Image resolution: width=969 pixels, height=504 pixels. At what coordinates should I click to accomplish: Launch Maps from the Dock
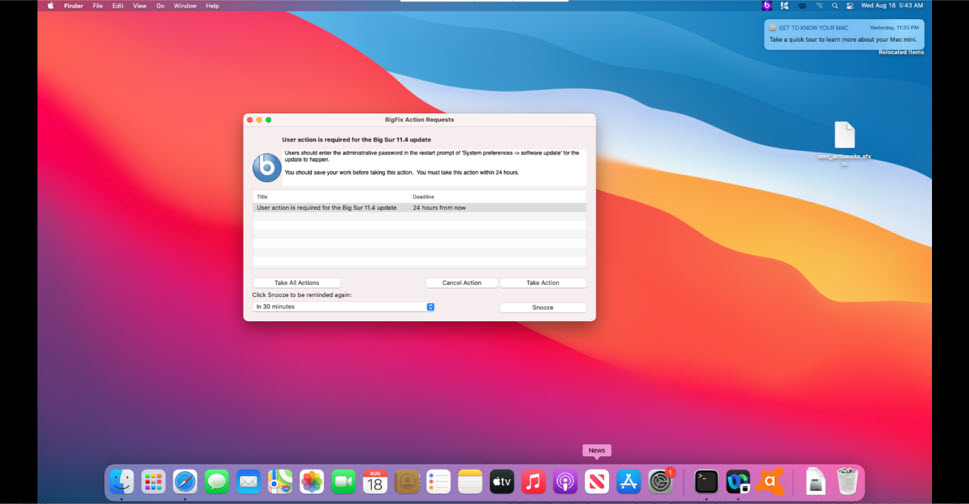click(280, 482)
